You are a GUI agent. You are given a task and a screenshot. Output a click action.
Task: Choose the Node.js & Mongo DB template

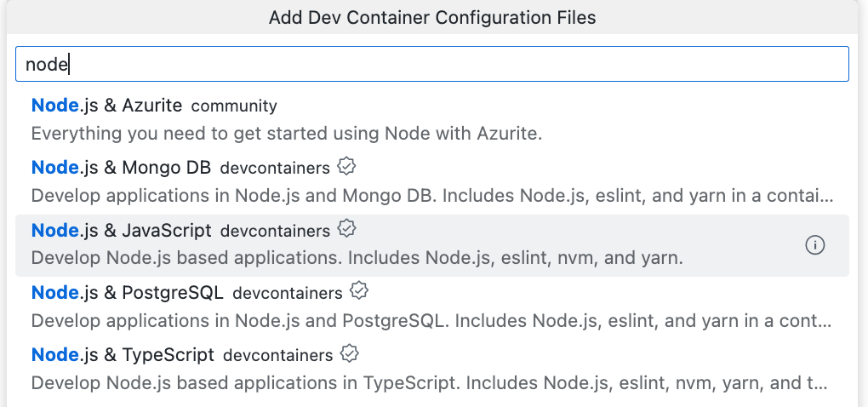pyautogui.click(x=121, y=168)
